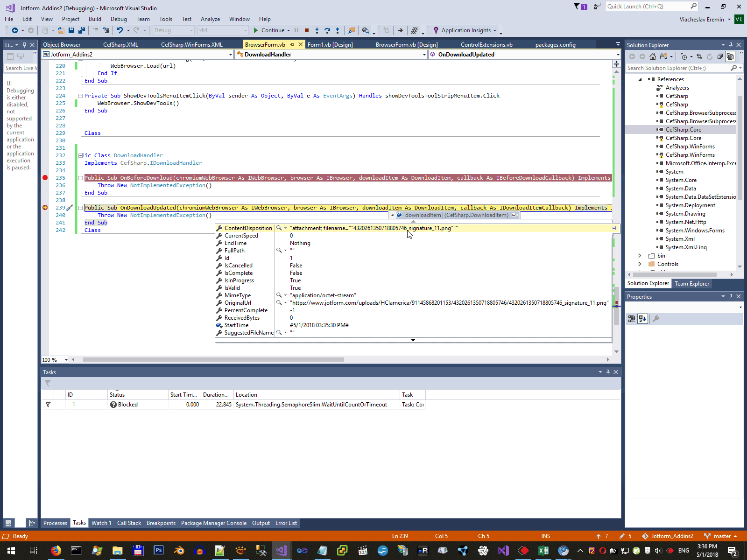Click the Solution Explorer Home icon
The image size is (747, 560).
[653, 56]
